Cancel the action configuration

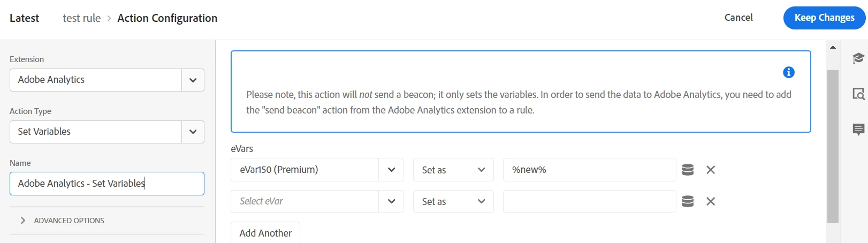738,18
